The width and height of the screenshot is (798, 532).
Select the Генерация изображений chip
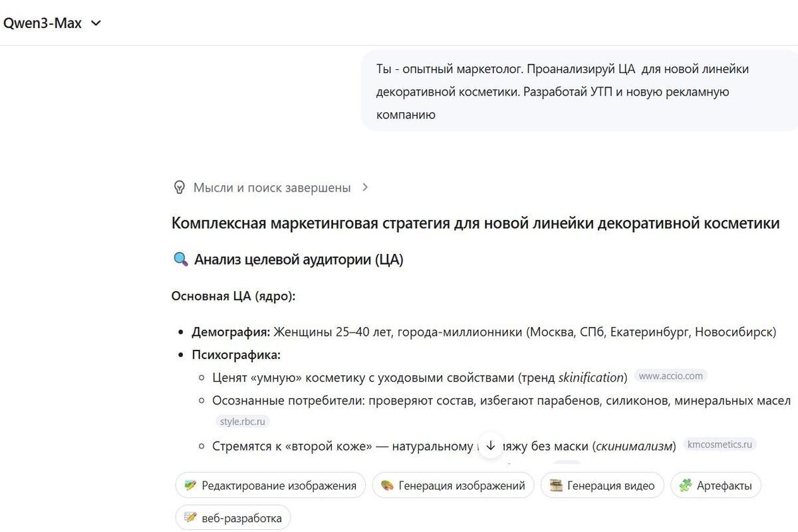tap(453, 485)
